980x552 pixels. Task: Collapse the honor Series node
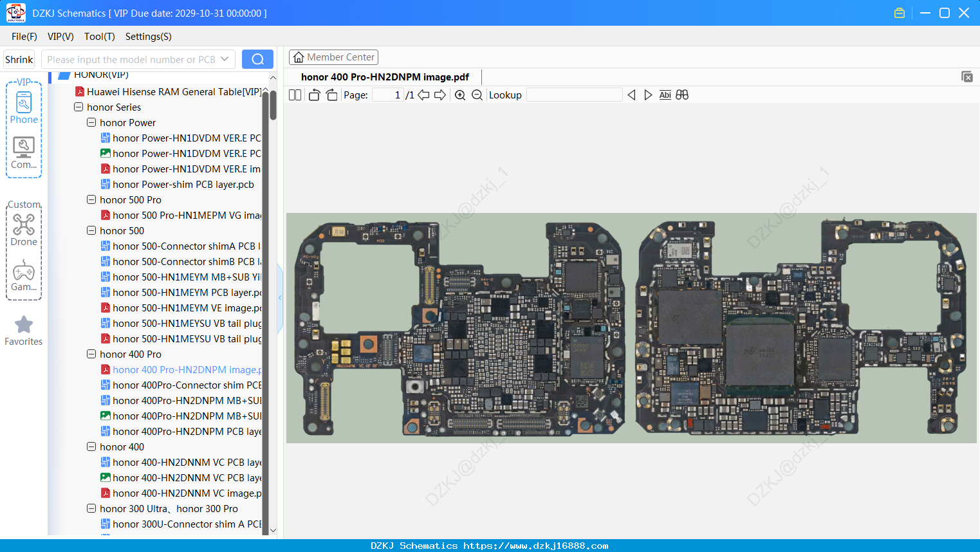79,107
